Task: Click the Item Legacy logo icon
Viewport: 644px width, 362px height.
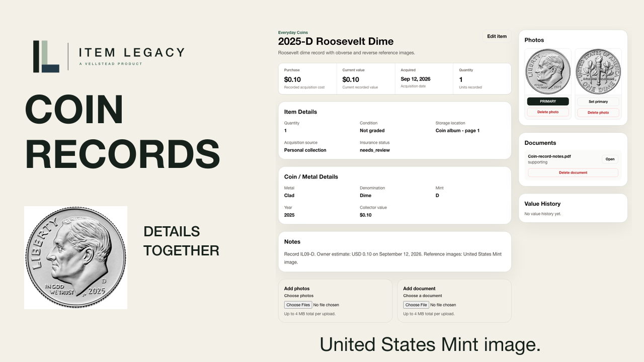Action: (x=46, y=56)
